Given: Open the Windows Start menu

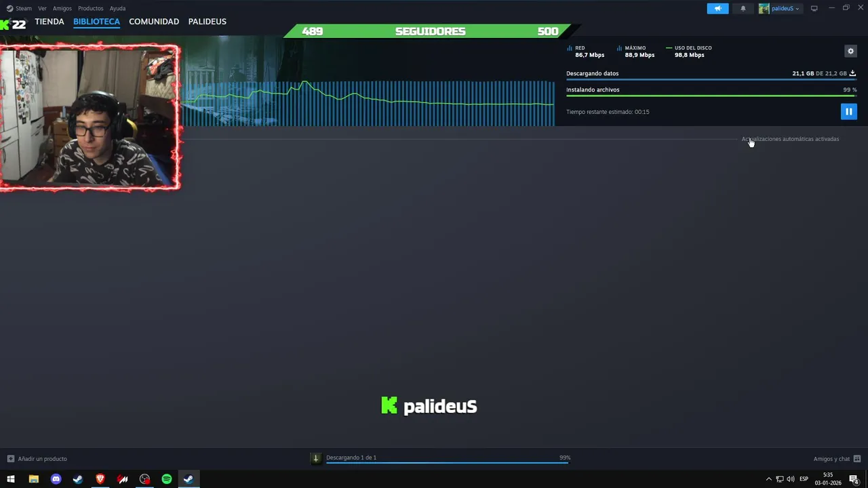Looking at the screenshot, I should [11, 479].
